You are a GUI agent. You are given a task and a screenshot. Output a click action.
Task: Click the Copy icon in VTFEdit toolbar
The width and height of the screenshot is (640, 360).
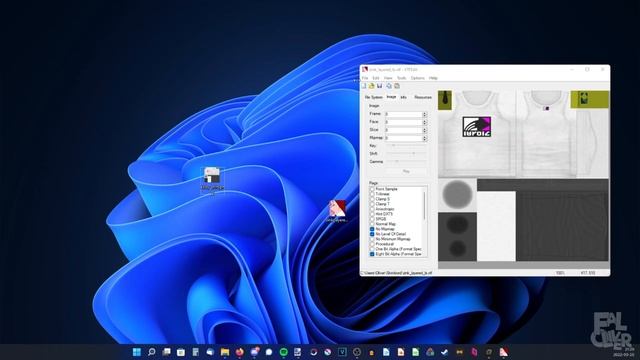(389, 86)
